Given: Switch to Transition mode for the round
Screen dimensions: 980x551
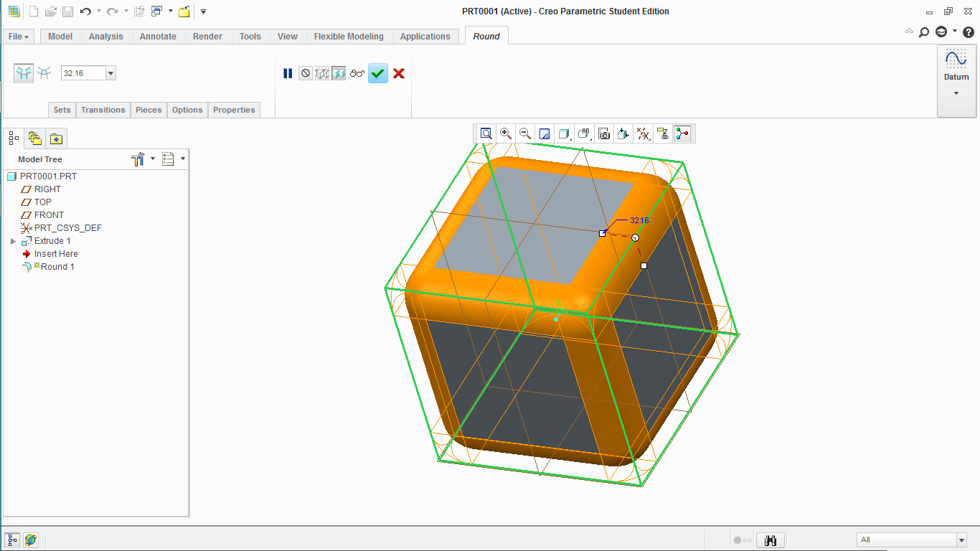Looking at the screenshot, I should tap(44, 72).
